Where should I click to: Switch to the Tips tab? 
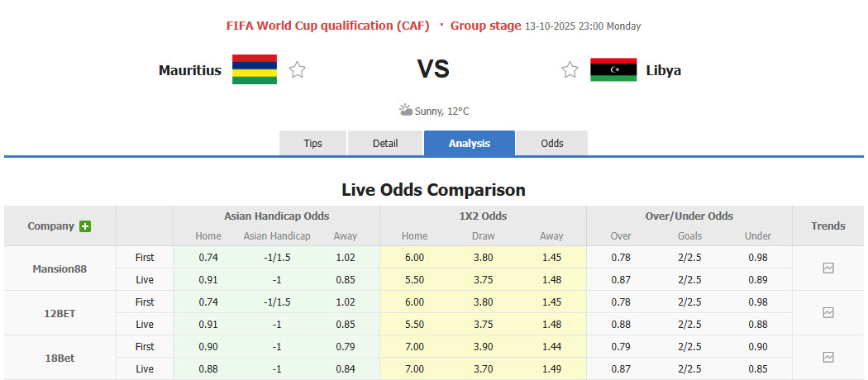click(312, 143)
